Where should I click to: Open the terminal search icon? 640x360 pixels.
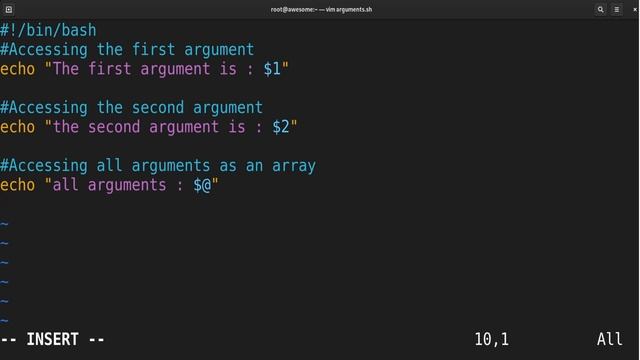coord(600,9)
